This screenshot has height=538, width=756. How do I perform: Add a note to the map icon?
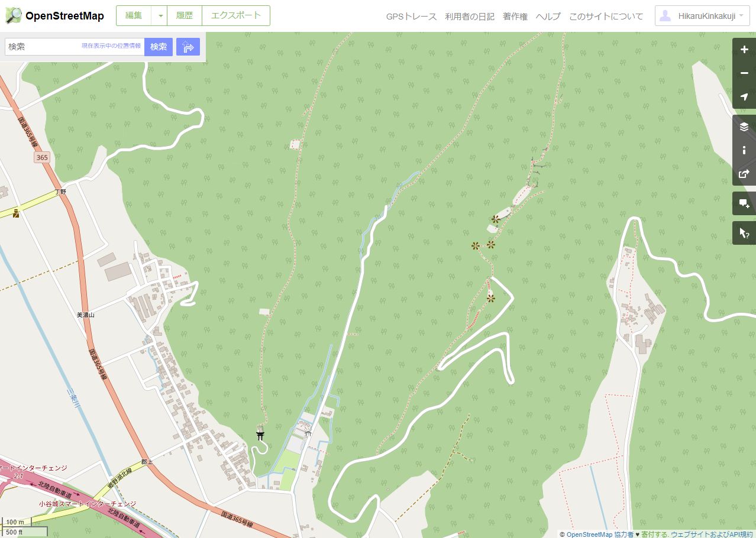tap(744, 203)
